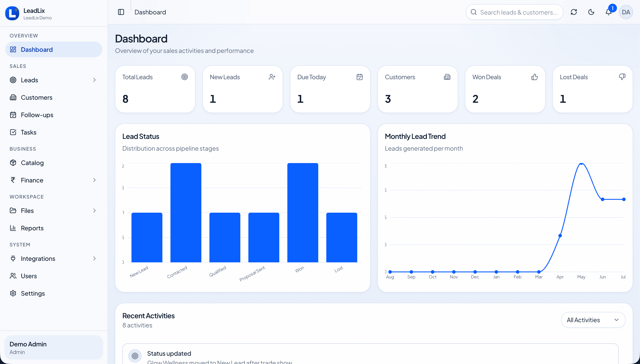Select the '8 activities' count text
This screenshot has width=640, height=364.
[x=137, y=325]
